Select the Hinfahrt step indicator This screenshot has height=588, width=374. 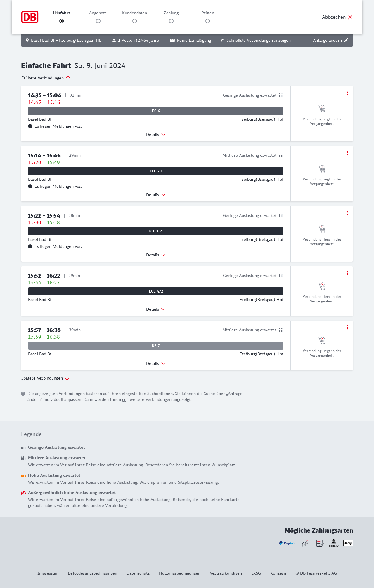(62, 21)
